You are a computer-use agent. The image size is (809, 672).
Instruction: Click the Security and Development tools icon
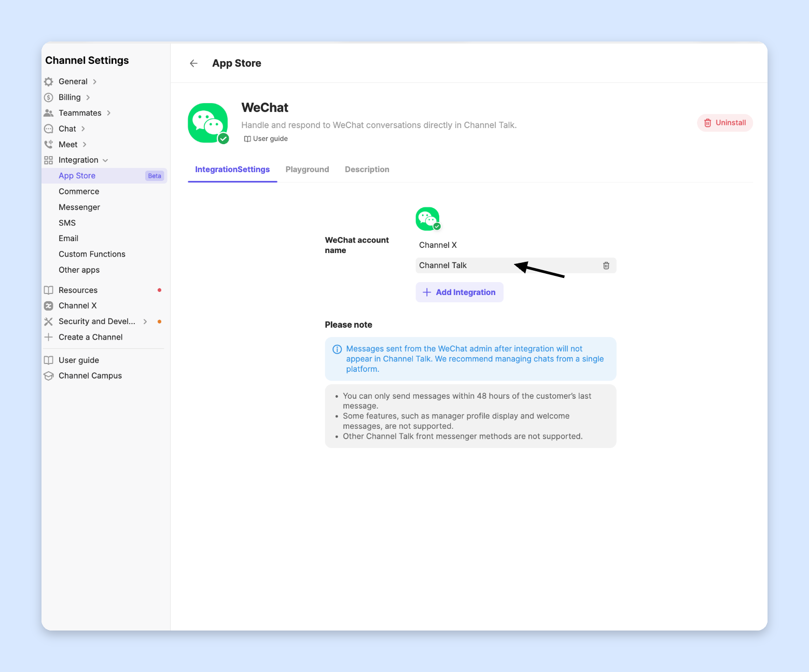coord(49,321)
